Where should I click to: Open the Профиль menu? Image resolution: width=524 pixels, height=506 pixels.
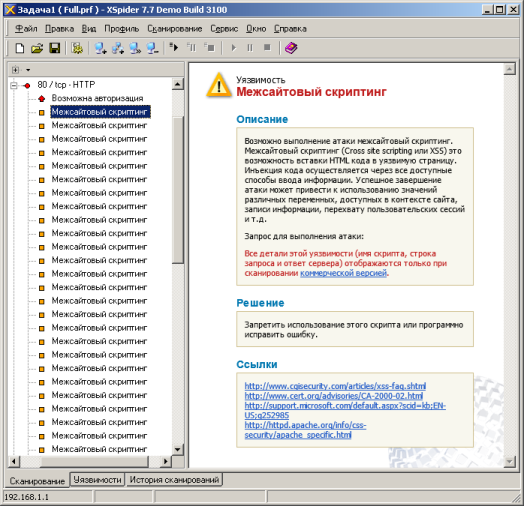(x=122, y=29)
